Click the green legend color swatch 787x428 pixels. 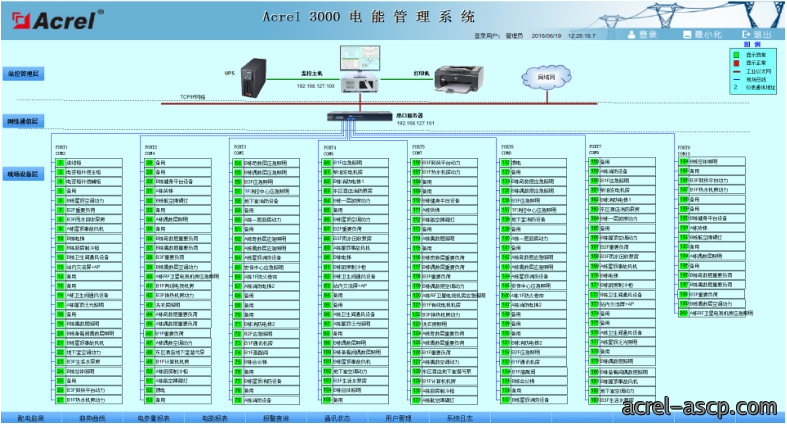736,55
